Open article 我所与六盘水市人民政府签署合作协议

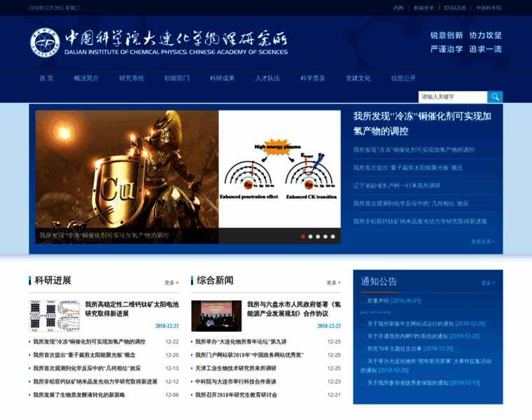pyautogui.click(x=294, y=309)
